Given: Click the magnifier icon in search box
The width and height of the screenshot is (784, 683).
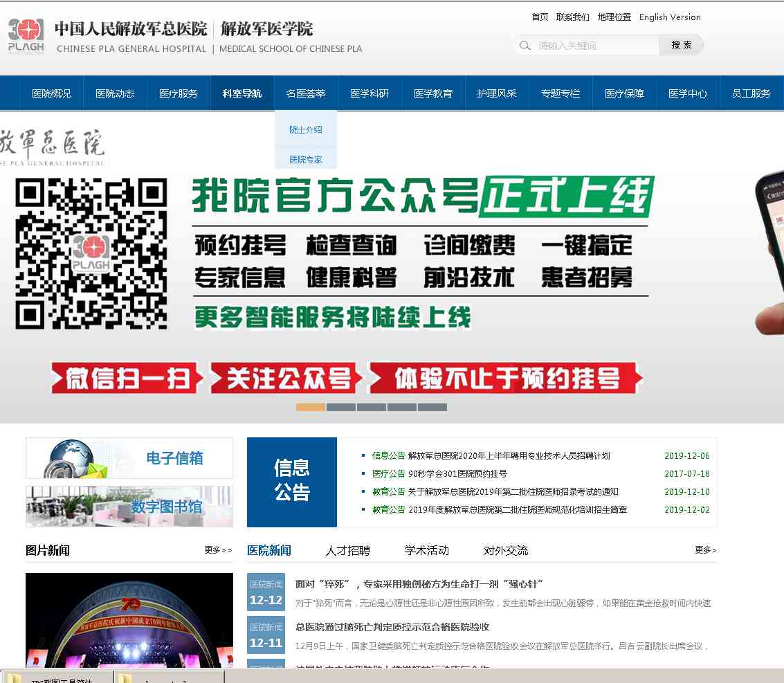Looking at the screenshot, I should tap(525, 46).
